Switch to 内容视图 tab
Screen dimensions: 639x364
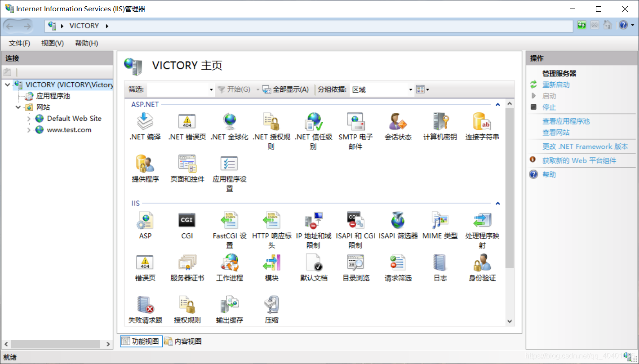click(183, 342)
